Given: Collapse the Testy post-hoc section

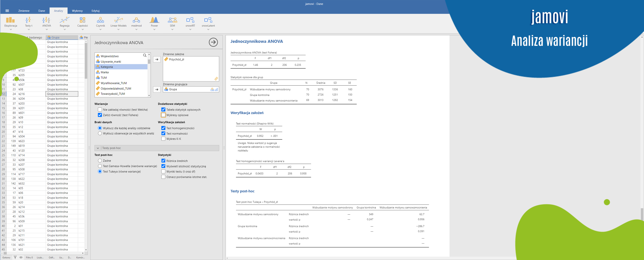Looking at the screenshot, I should point(98,148).
